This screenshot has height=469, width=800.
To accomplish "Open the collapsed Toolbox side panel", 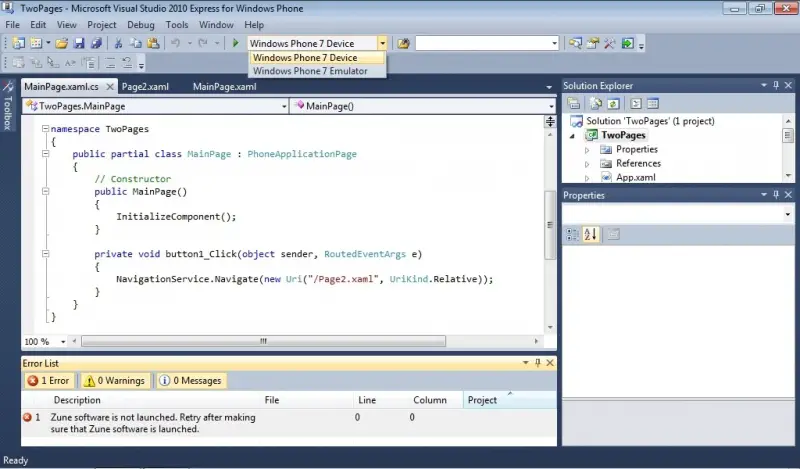I will [x=8, y=106].
